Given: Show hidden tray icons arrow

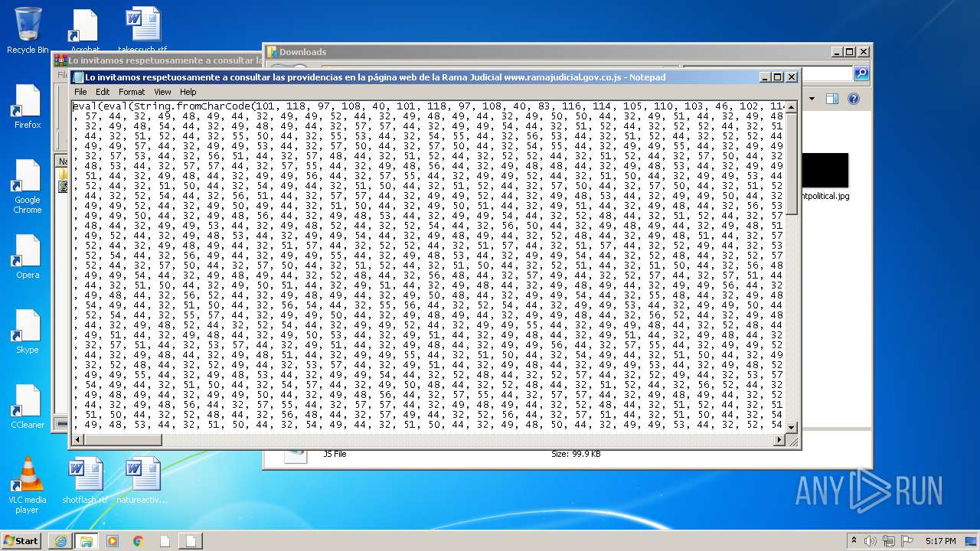Looking at the screenshot, I should point(854,541).
